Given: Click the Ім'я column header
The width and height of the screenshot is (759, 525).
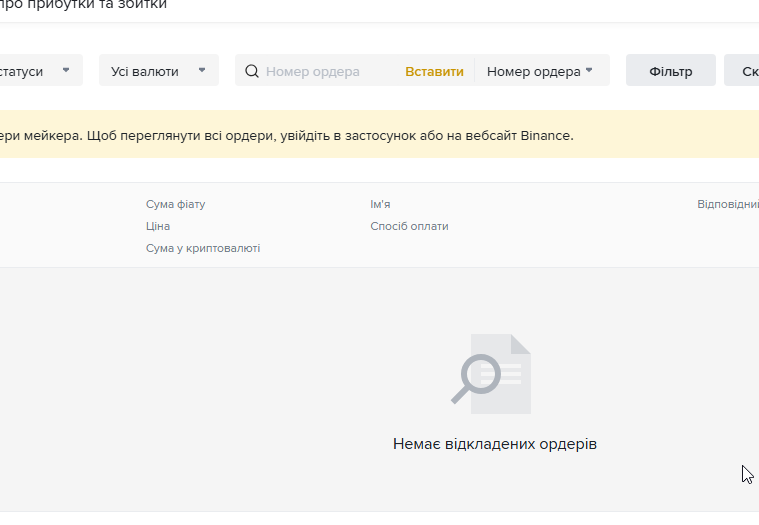Looking at the screenshot, I should (x=380, y=204).
